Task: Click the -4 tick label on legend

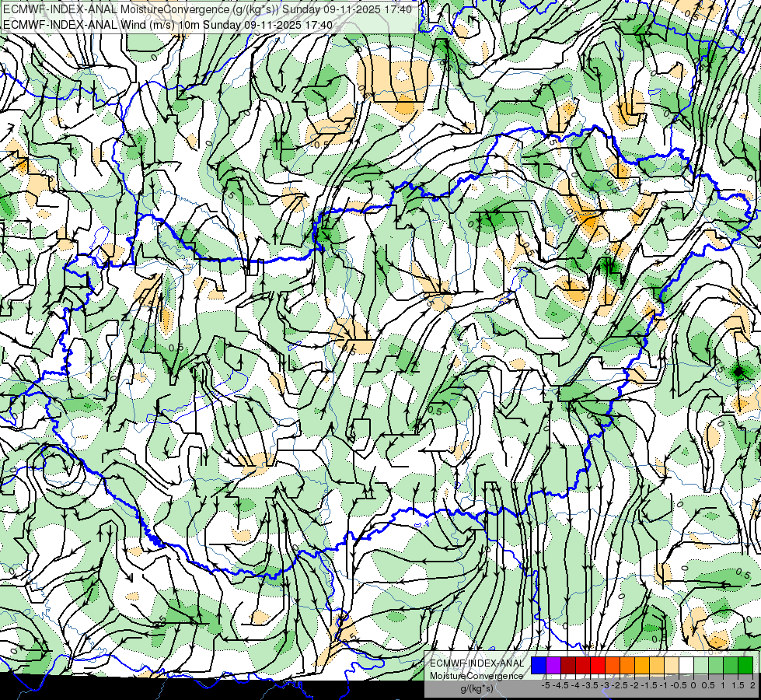Action: tap(575, 685)
